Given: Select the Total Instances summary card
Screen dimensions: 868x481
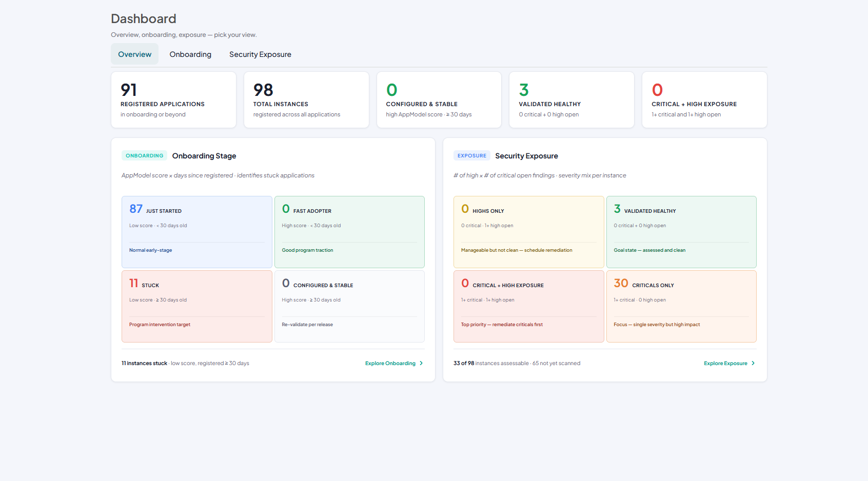Looking at the screenshot, I should [306, 99].
